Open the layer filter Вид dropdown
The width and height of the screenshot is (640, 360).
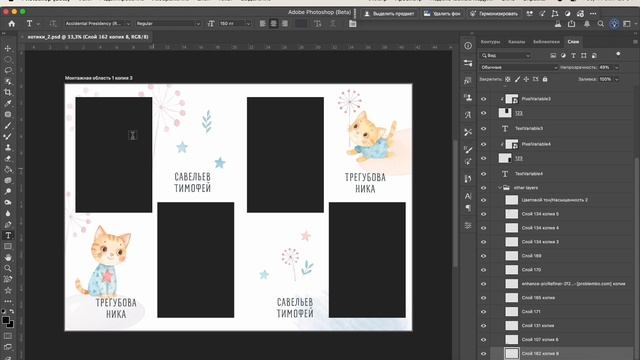coord(505,55)
